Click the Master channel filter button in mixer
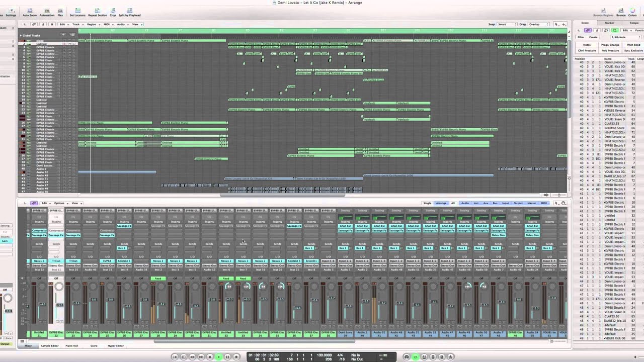This screenshot has width=644, height=362. tap(531, 203)
